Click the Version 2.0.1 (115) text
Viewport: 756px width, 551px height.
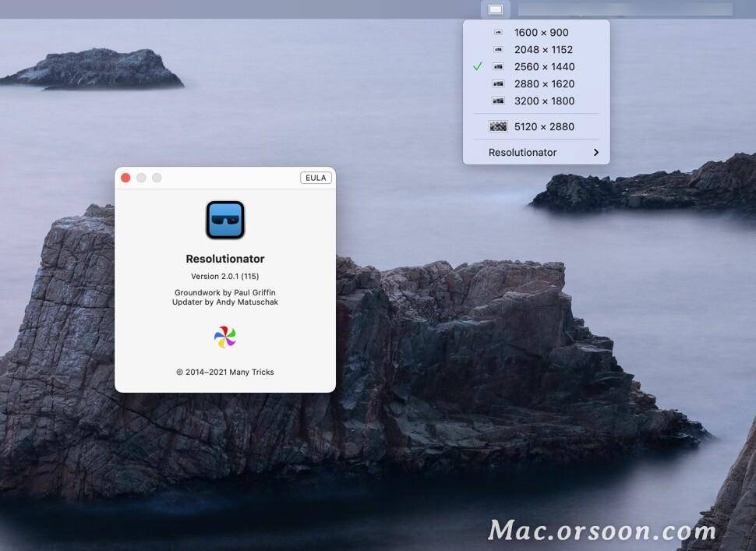tap(224, 276)
